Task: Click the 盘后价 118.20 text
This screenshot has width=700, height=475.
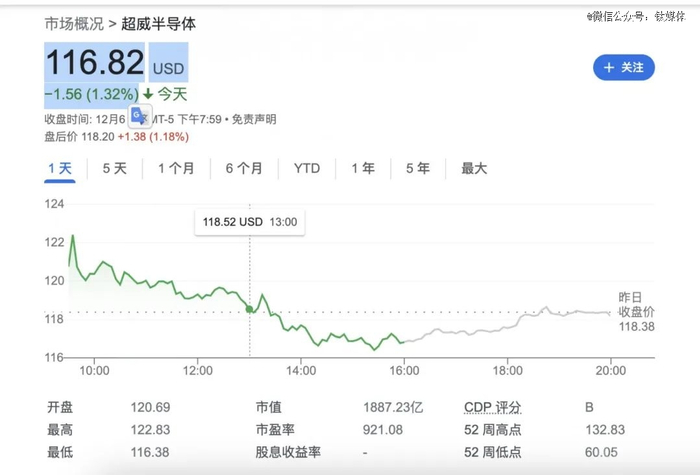Action: tap(79, 137)
